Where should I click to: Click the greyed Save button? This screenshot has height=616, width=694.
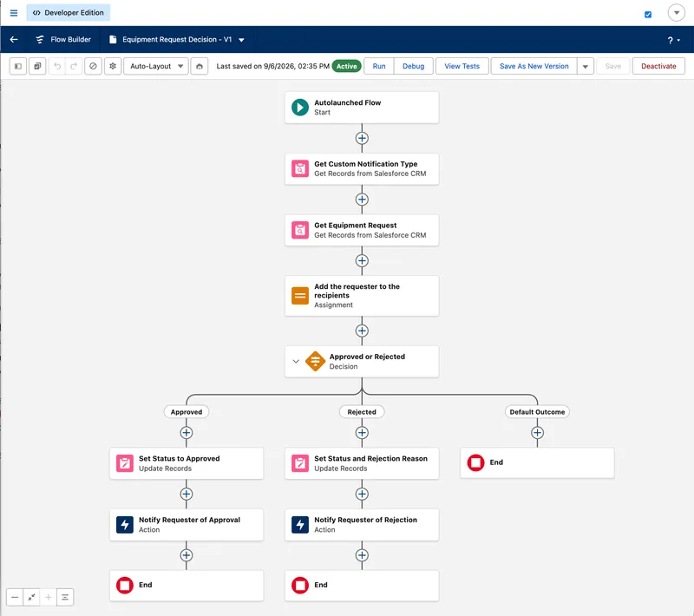[613, 66]
